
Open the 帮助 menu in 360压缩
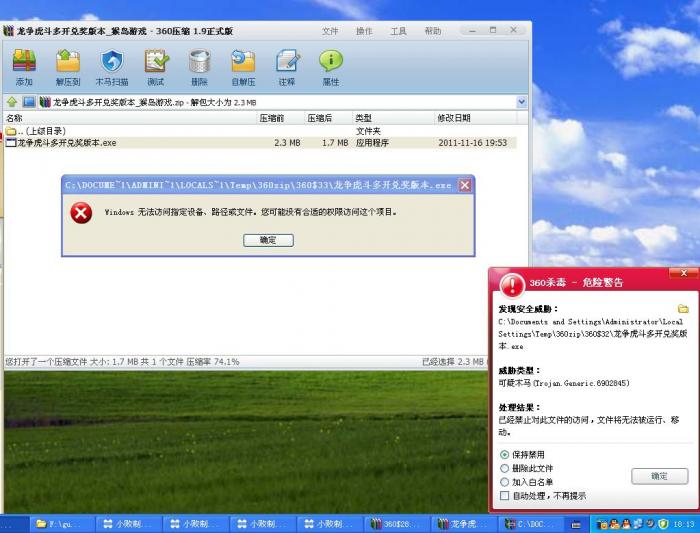coord(433,31)
